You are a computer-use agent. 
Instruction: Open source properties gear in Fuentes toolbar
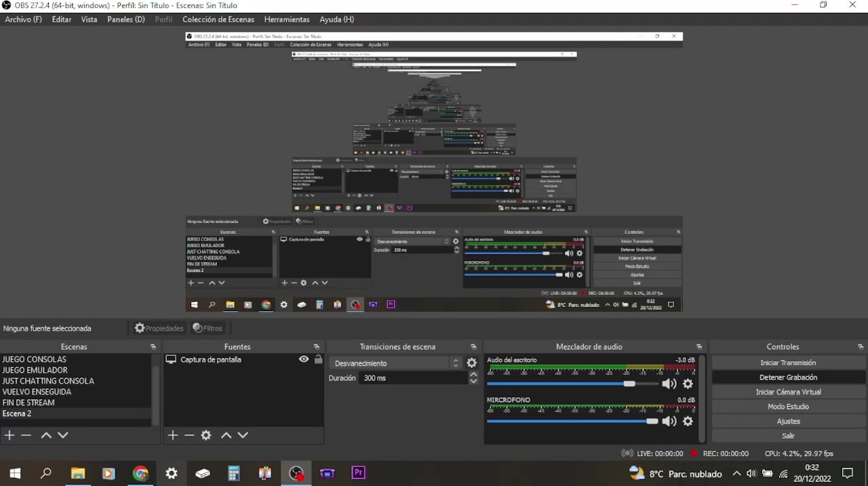[x=206, y=435]
